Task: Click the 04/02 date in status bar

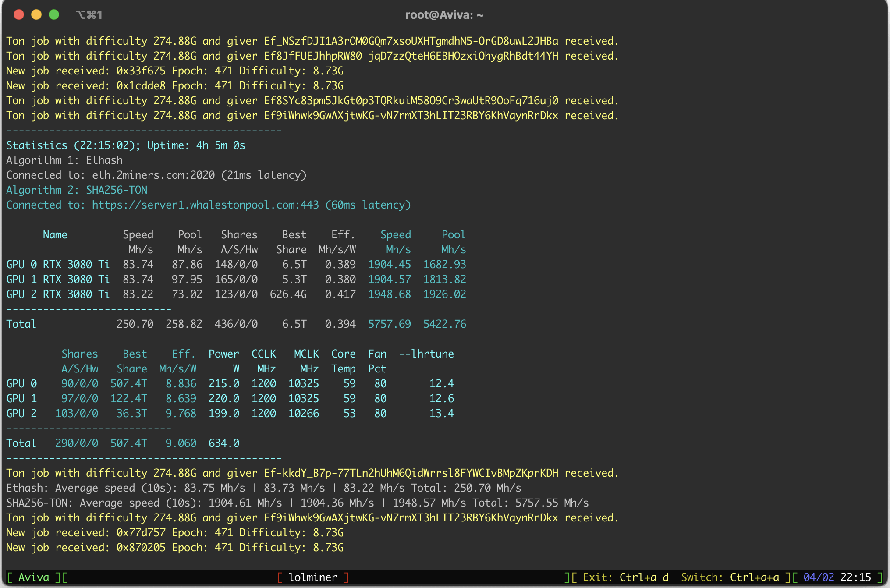Action: [819, 577]
